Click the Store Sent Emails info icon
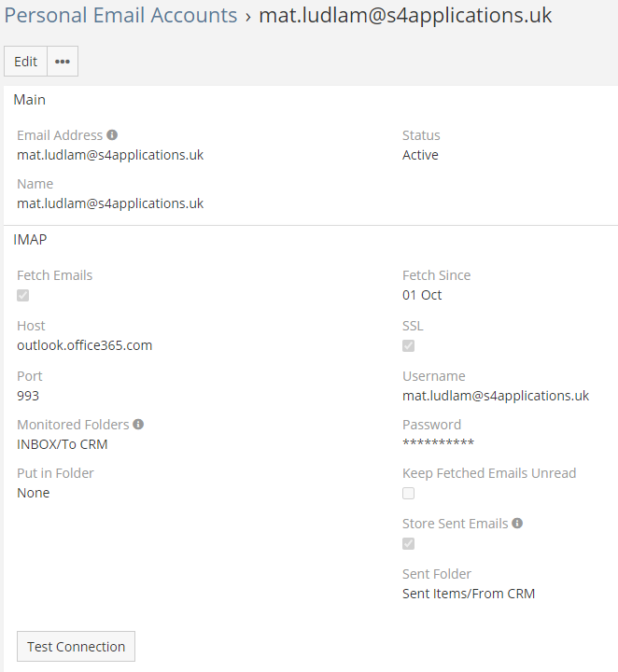Image resolution: width=618 pixels, height=672 pixels. (x=517, y=524)
